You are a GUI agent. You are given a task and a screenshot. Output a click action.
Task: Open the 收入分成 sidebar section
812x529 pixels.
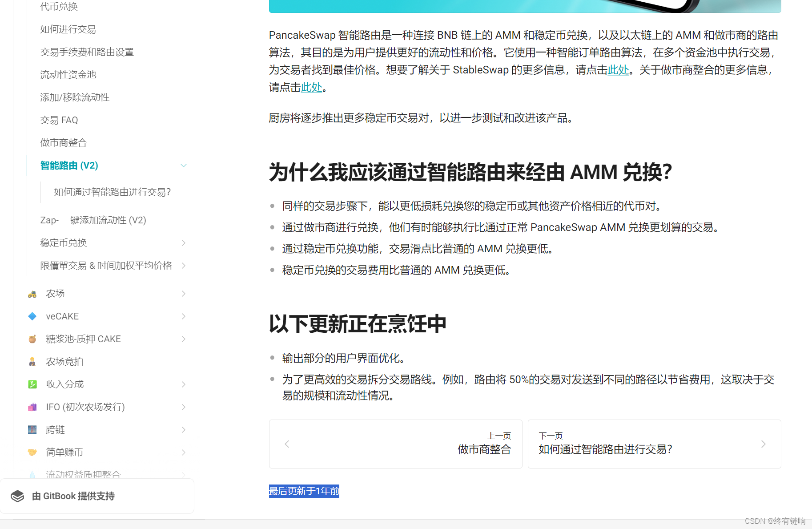point(64,384)
